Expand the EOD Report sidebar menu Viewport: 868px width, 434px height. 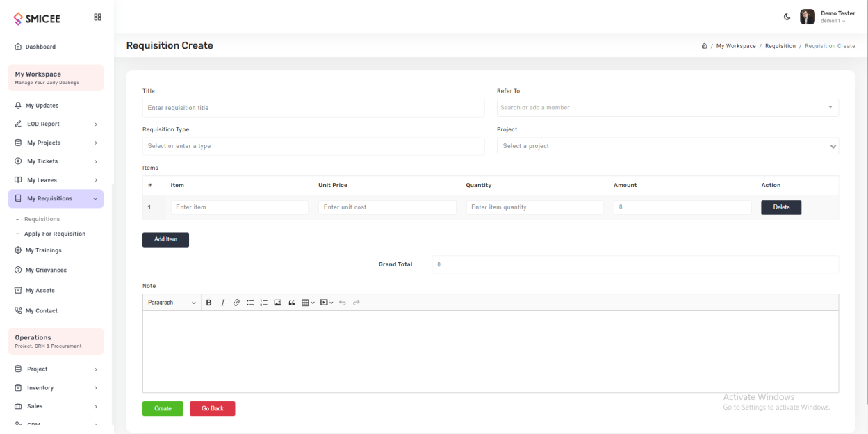56,124
